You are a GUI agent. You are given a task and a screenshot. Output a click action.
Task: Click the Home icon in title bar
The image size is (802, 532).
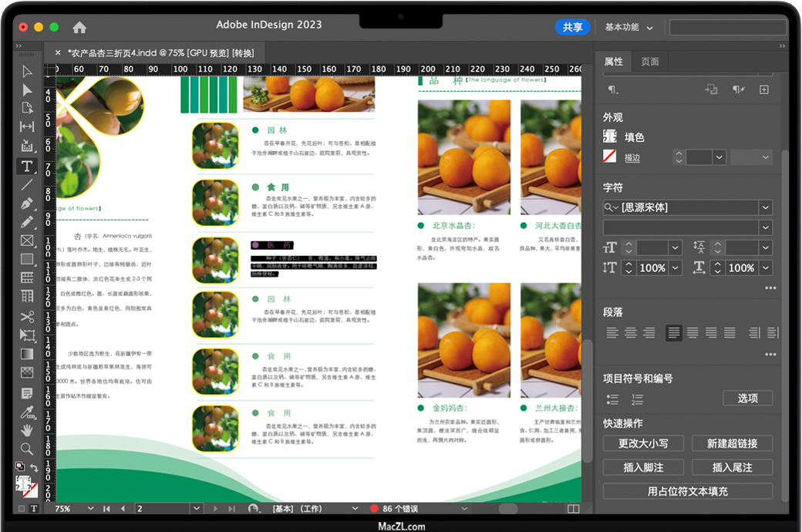[79, 27]
